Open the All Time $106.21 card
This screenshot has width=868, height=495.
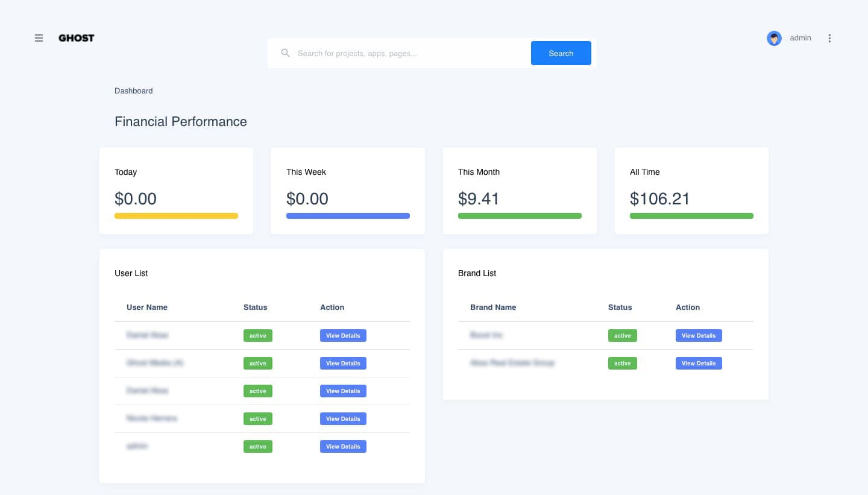coord(691,191)
